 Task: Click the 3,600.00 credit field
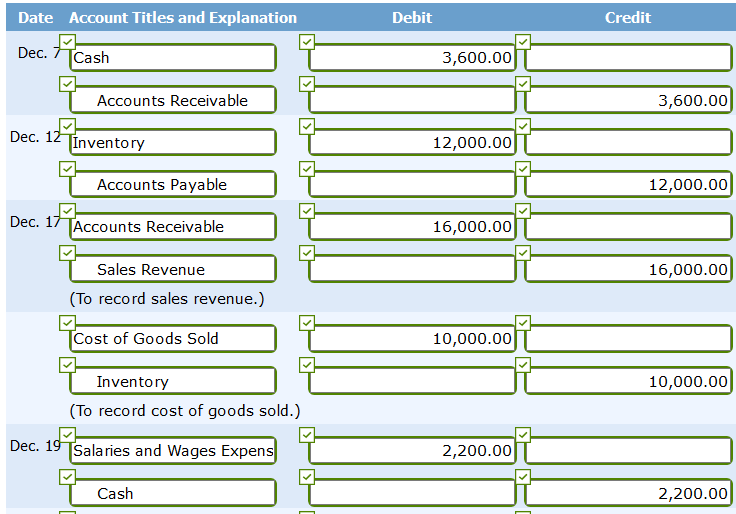click(x=628, y=100)
